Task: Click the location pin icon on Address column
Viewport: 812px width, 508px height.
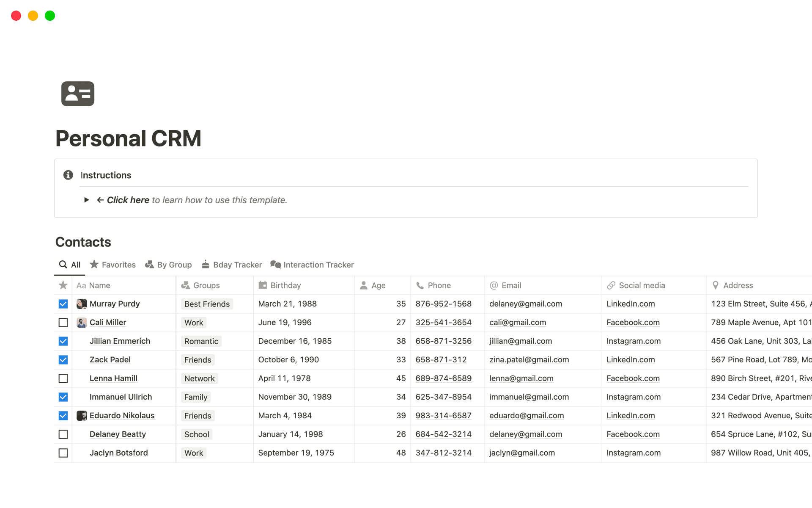Action: tap(716, 285)
